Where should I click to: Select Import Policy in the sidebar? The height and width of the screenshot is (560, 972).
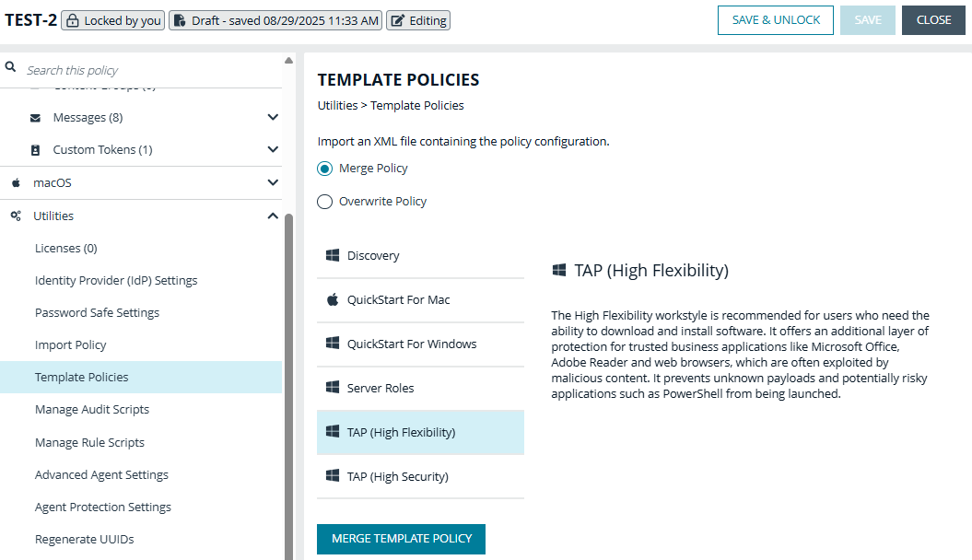[68, 344]
